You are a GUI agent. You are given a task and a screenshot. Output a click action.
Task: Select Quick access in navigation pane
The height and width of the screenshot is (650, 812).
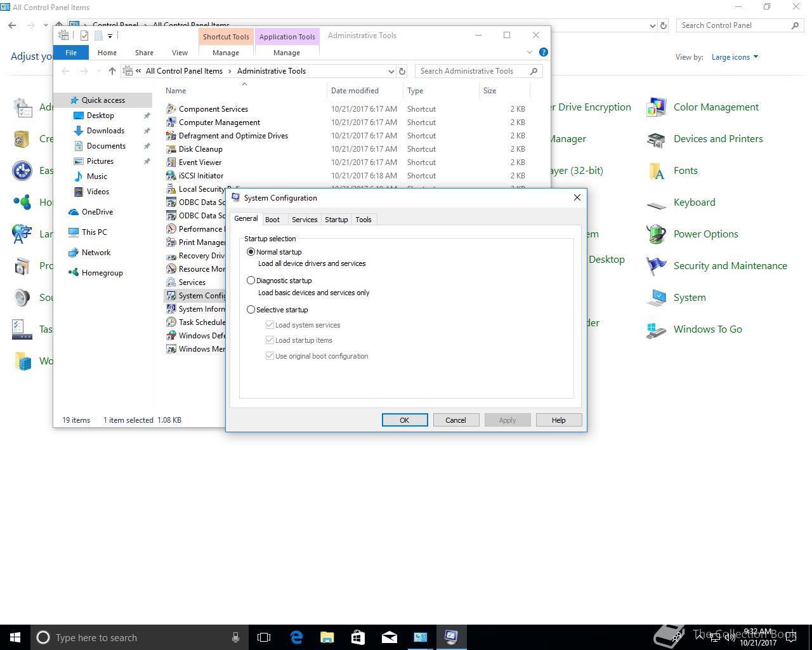point(103,100)
